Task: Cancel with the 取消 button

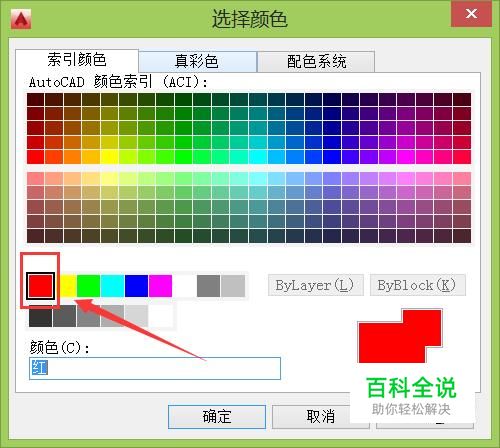Action: [x=320, y=417]
